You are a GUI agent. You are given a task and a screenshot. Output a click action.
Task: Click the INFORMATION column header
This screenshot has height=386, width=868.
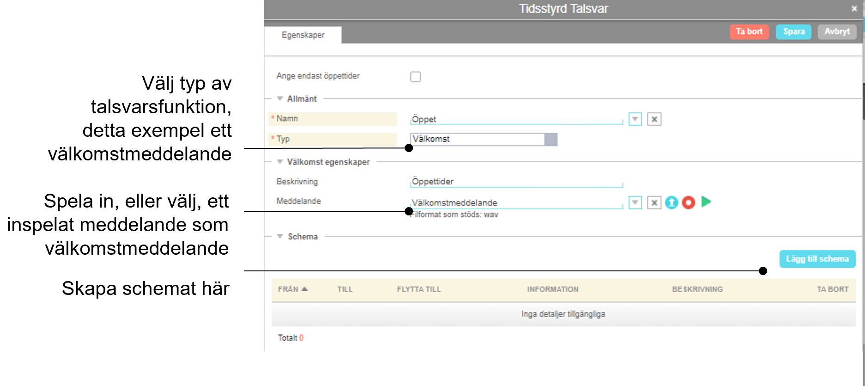(552, 289)
